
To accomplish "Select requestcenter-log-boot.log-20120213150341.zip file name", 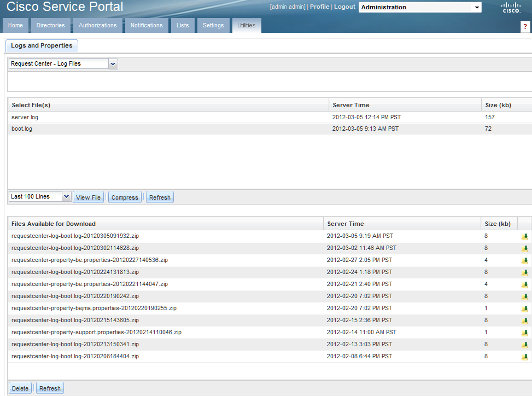I will [x=75, y=345].
